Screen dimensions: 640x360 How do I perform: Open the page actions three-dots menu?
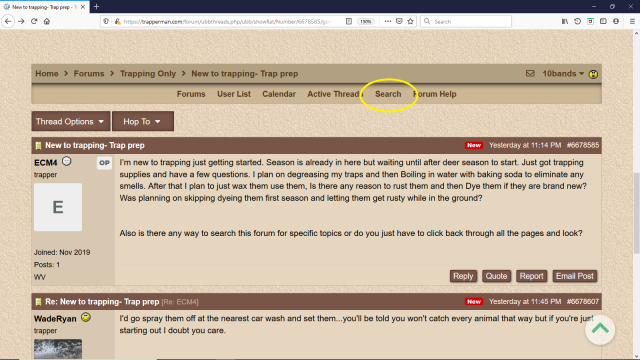(x=387, y=21)
